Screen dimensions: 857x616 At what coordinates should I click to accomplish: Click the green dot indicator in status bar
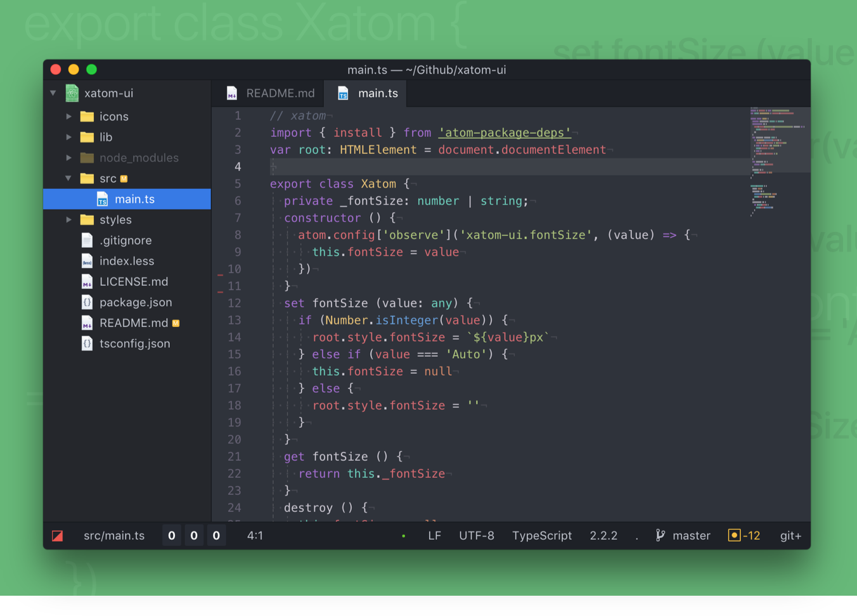pos(404,536)
